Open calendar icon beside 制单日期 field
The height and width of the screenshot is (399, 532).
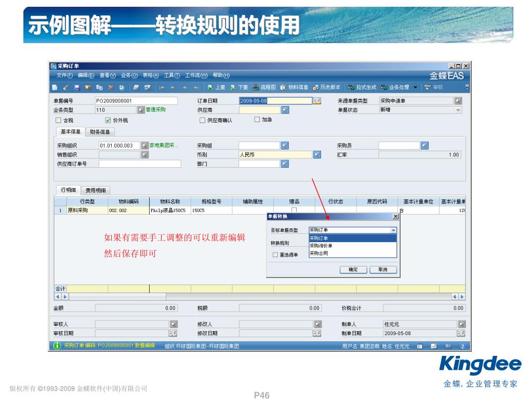tap(461, 333)
